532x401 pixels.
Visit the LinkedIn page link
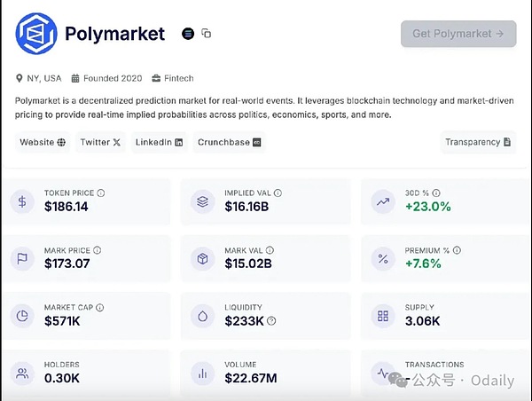coord(159,142)
